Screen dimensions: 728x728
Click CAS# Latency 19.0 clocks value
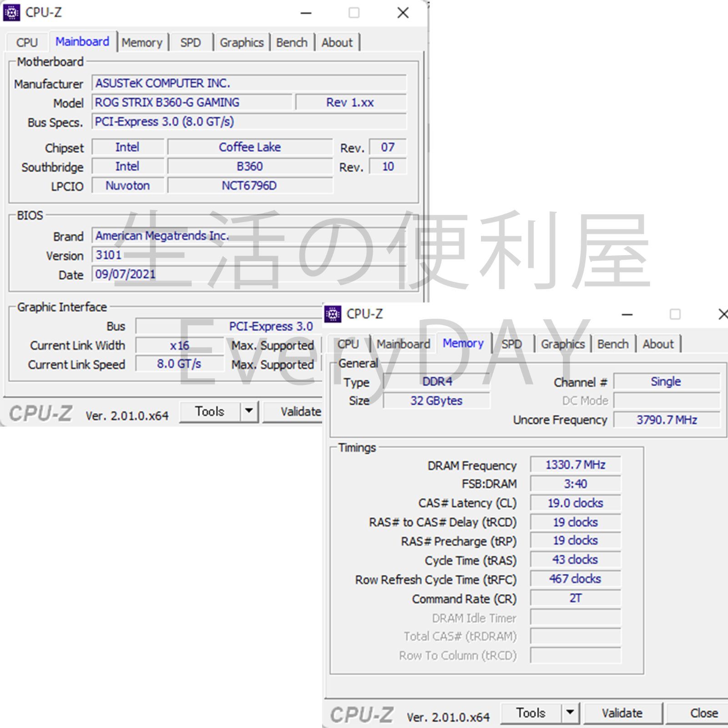pos(576,503)
